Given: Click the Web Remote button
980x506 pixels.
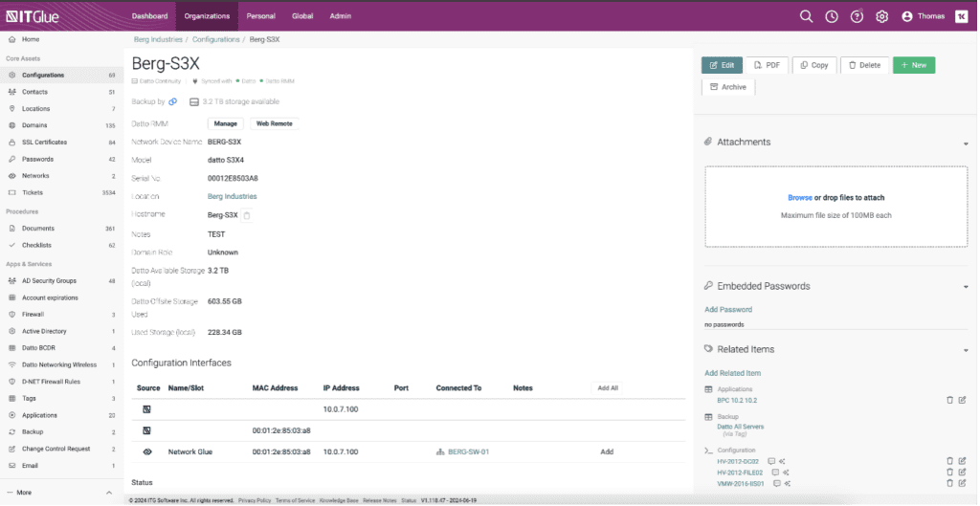Looking at the screenshot, I should (274, 123).
